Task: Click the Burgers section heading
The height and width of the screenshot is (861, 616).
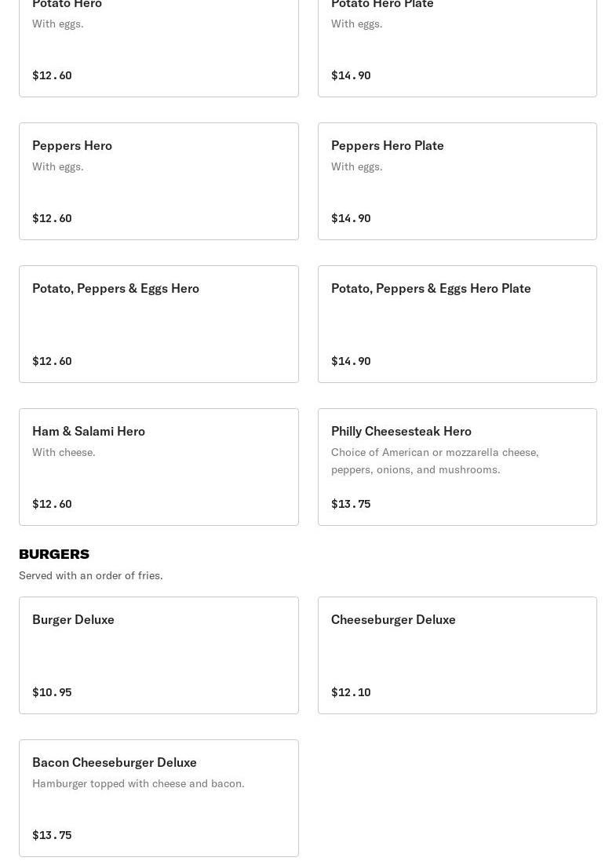Action: [54, 554]
